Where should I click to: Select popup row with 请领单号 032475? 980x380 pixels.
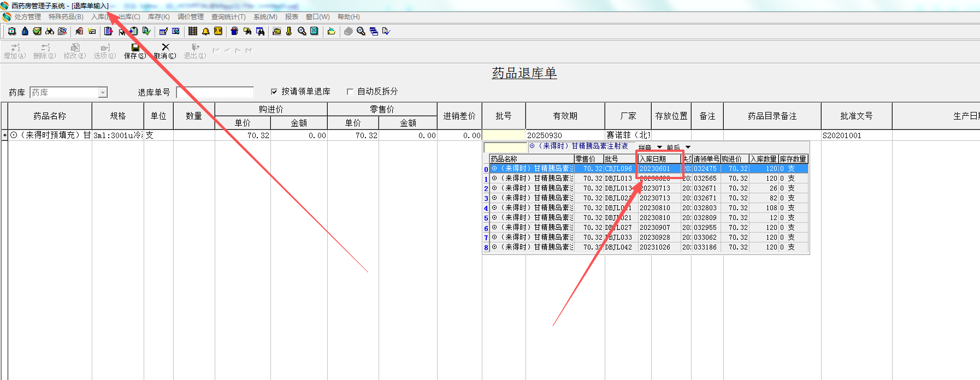tap(649, 169)
